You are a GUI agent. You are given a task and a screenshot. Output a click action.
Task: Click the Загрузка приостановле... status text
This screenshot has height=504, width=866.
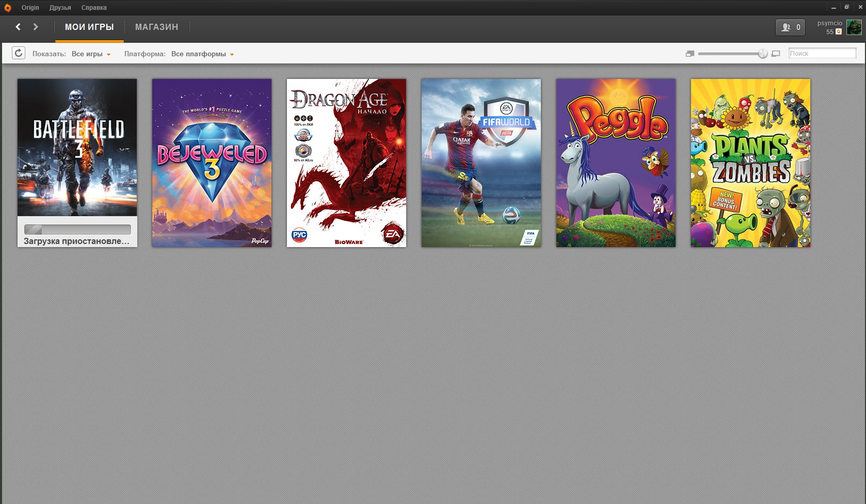point(76,241)
